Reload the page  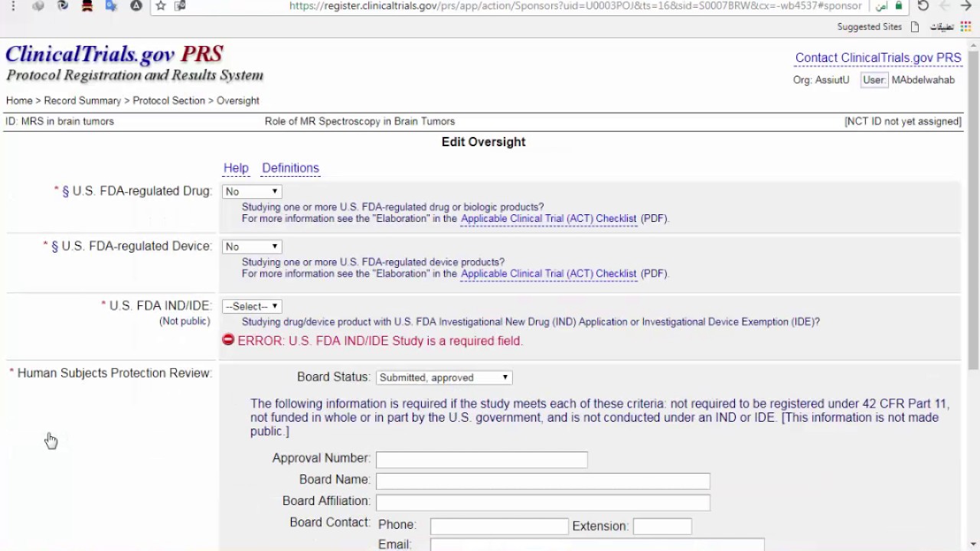[x=923, y=6]
